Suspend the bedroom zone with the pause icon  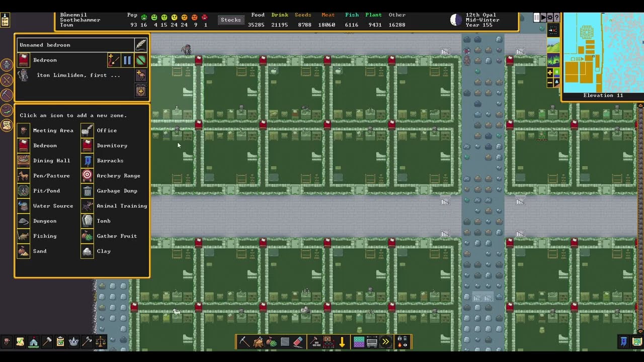(x=127, y=60)
